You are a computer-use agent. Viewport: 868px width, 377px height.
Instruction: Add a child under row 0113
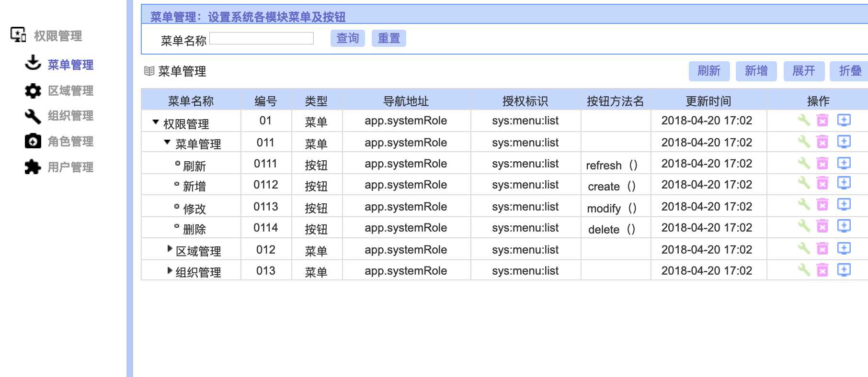coord(844,205)
